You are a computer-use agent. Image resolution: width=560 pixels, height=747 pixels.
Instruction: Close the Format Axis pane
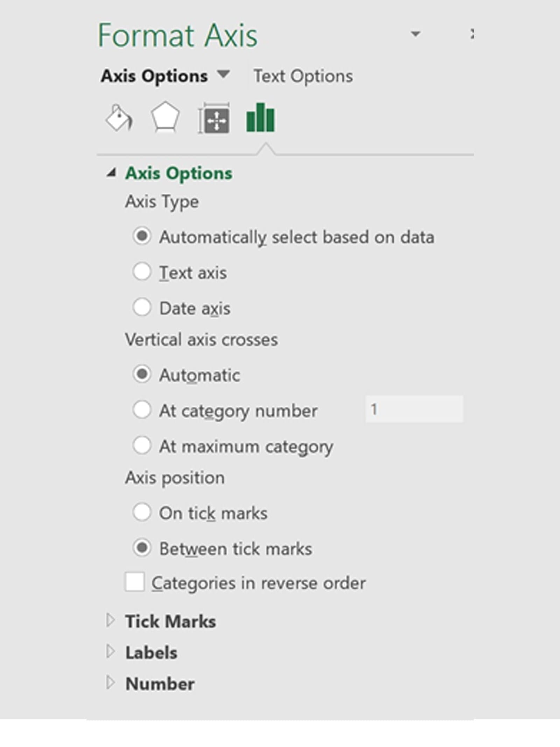(471, 34)
